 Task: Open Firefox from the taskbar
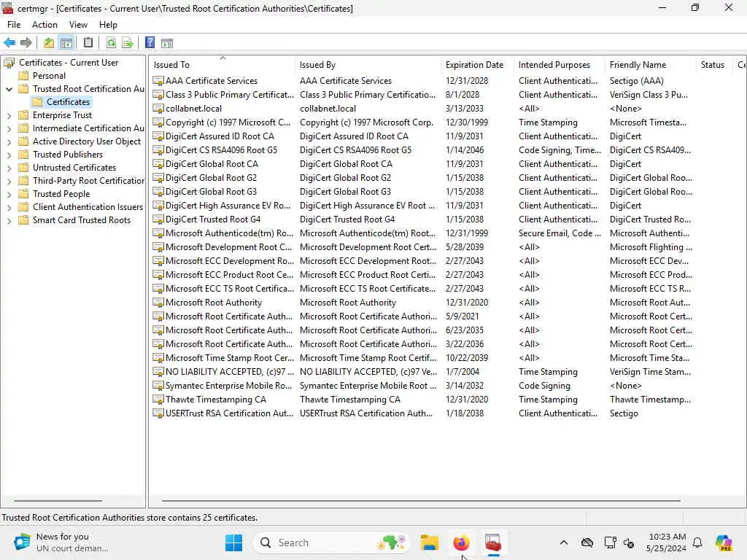[461, 542]
